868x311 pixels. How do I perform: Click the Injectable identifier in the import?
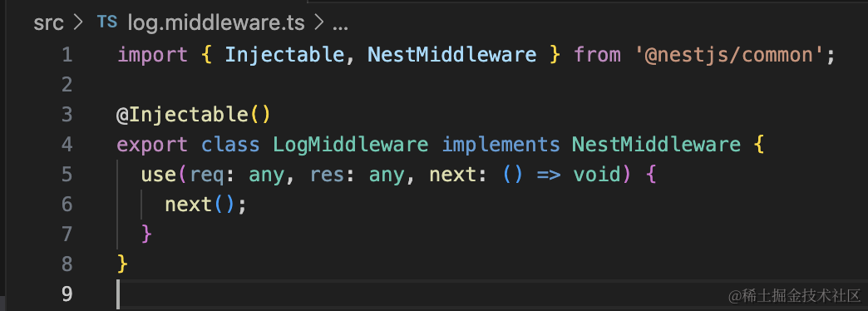pyautogui.click(x=285, y=55)
